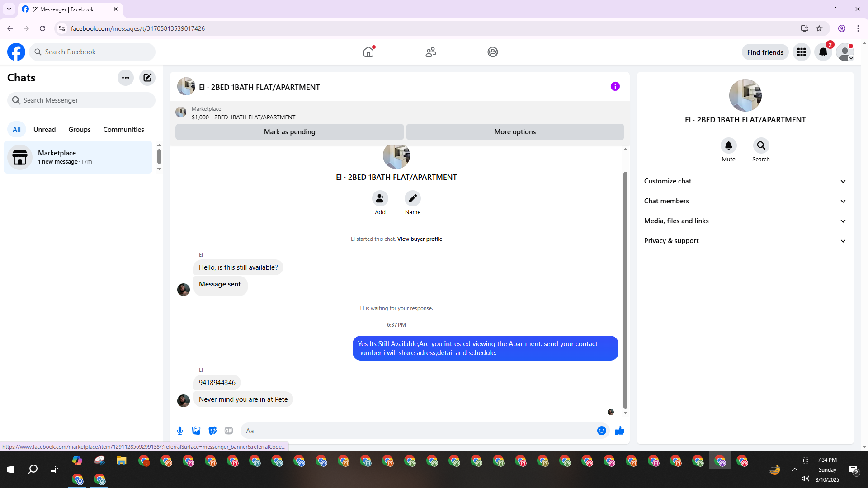The image size is (868, 488).
Task: Open the emoji picker in message box
Action: pos(601,431)
